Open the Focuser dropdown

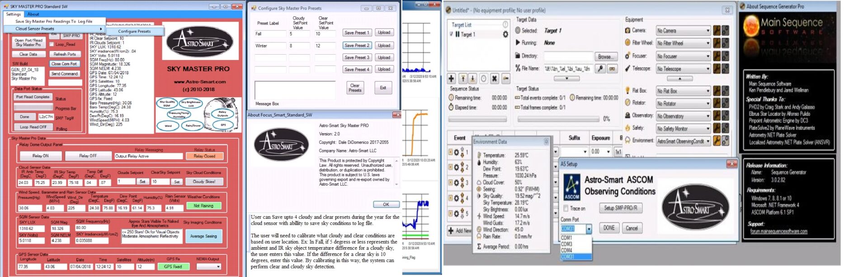(x=683, y=56)
